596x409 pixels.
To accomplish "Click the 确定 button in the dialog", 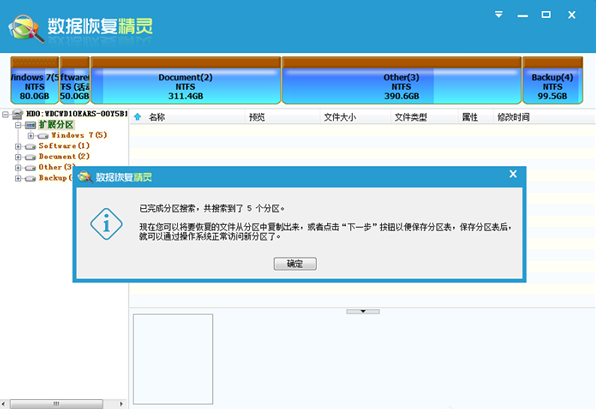I will click(x=295, y=263).
